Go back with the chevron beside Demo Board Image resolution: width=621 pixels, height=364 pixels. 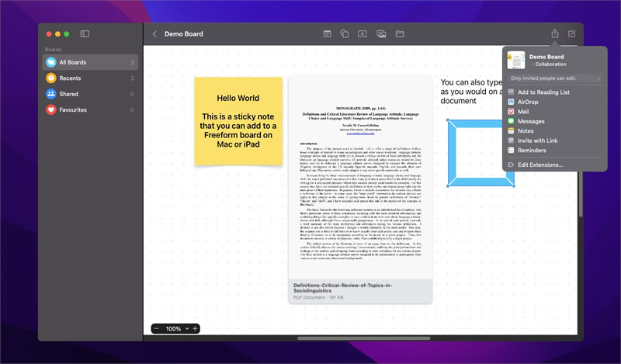coord(154,34)
